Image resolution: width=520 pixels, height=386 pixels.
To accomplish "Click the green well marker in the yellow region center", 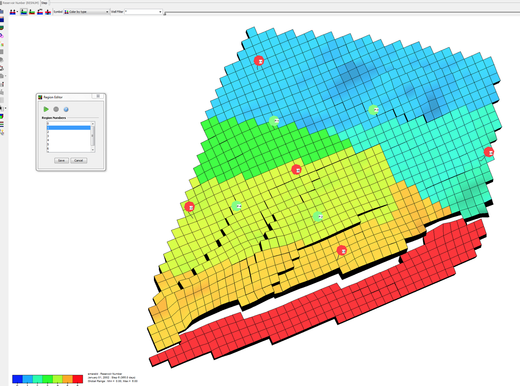I will pyautogui.click(x=318, y=217).
